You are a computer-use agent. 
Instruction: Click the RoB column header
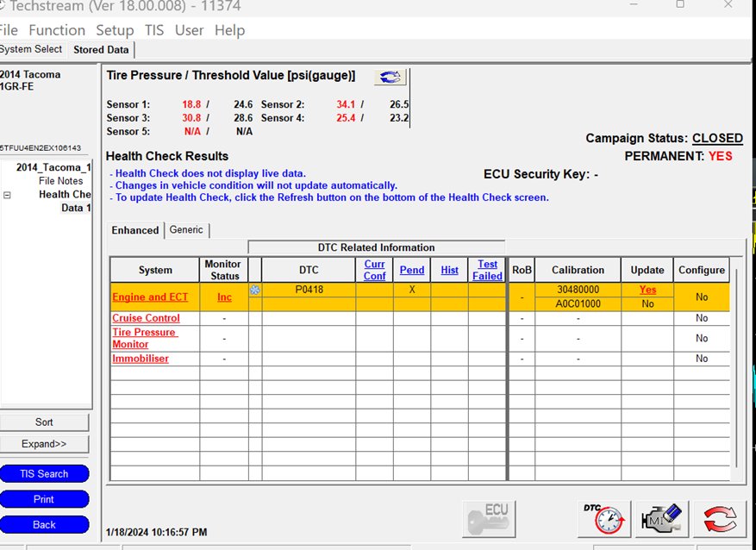(x=522, y=270)
